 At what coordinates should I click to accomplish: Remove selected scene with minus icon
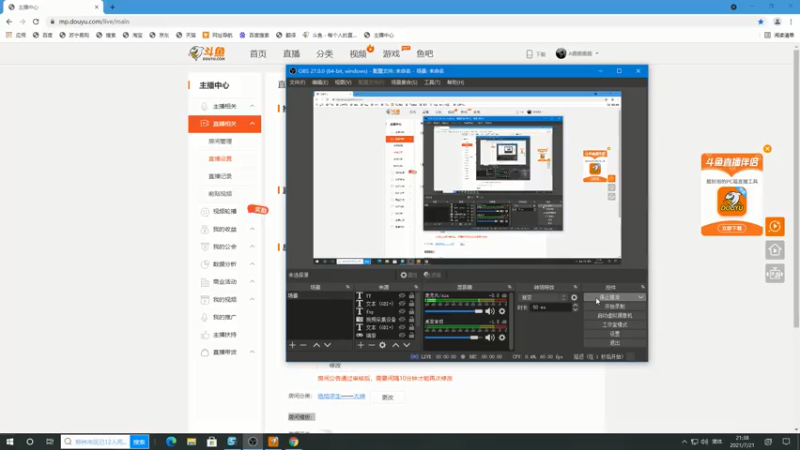(304, 345)
